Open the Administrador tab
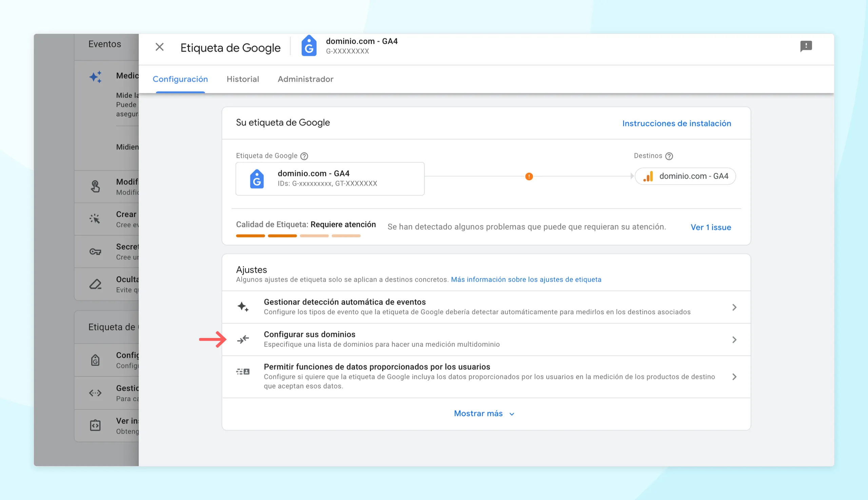The height and width of the screenshot is (500, 868). pyautogui.click(x=305, y=79)
